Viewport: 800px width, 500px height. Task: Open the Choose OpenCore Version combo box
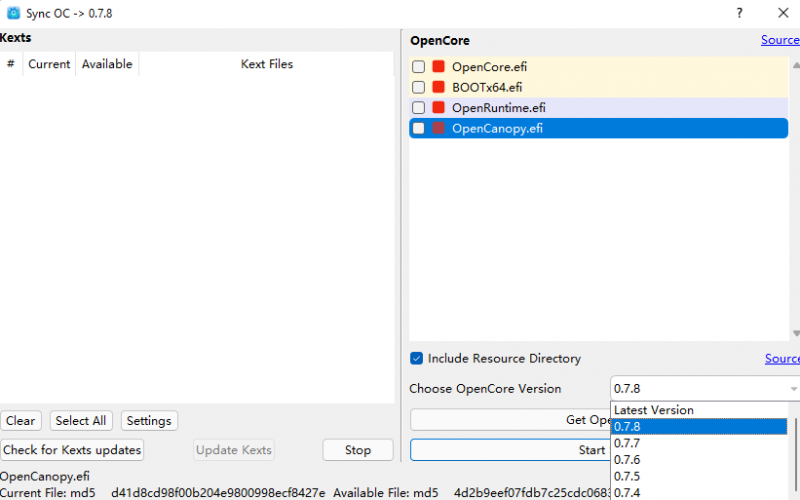[x=705, y=389]
